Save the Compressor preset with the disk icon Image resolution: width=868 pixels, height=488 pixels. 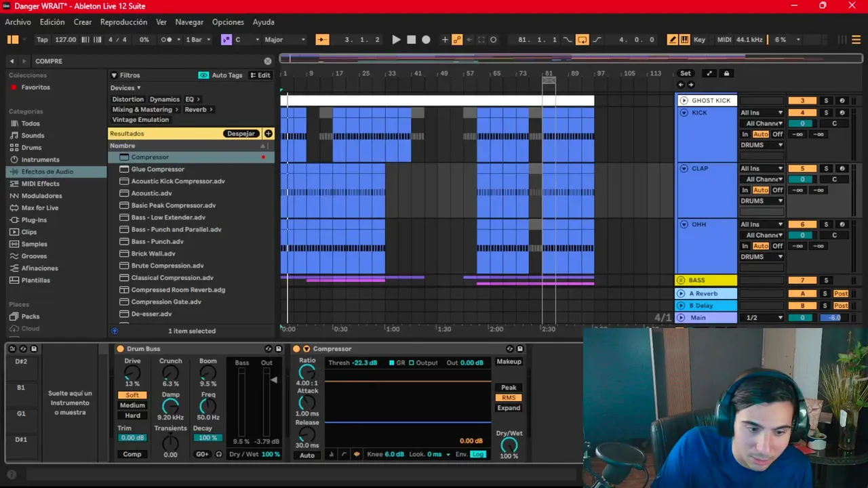(x=520, y=349)
